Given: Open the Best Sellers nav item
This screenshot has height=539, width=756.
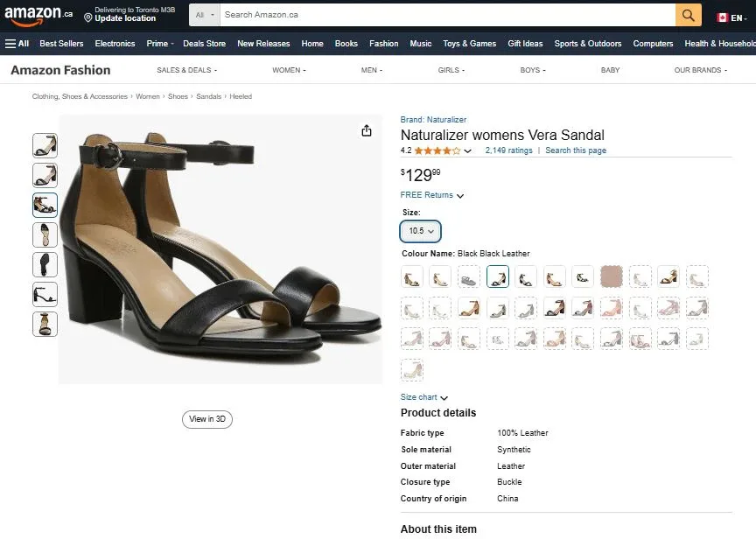Looking at the screenshot, I should coord(61,44).
